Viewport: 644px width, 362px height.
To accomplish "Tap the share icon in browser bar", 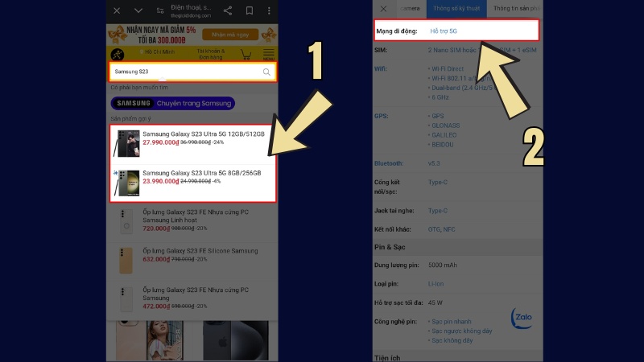I will coord(228,10).
